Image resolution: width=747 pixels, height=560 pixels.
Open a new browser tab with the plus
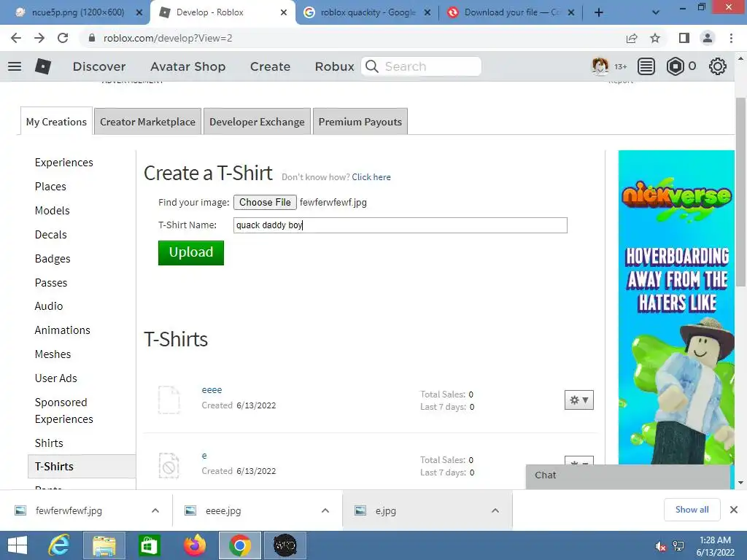coord(599,12)
